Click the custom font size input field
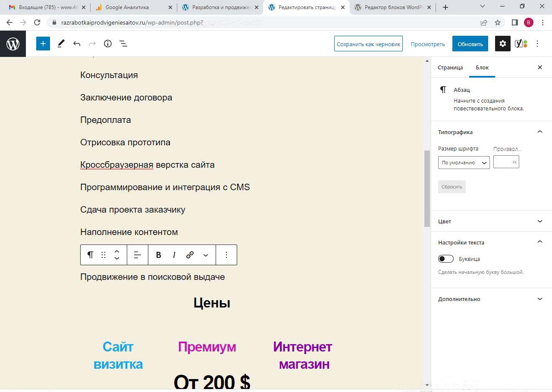Viewport: 552px width, 392px height. click(503, 162)
